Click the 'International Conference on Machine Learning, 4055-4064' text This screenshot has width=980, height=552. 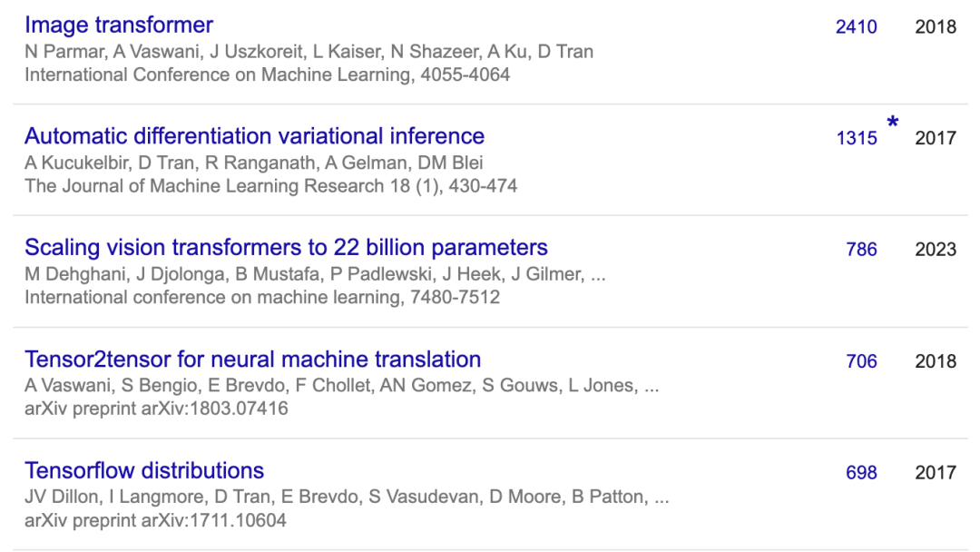coord(267,74)
